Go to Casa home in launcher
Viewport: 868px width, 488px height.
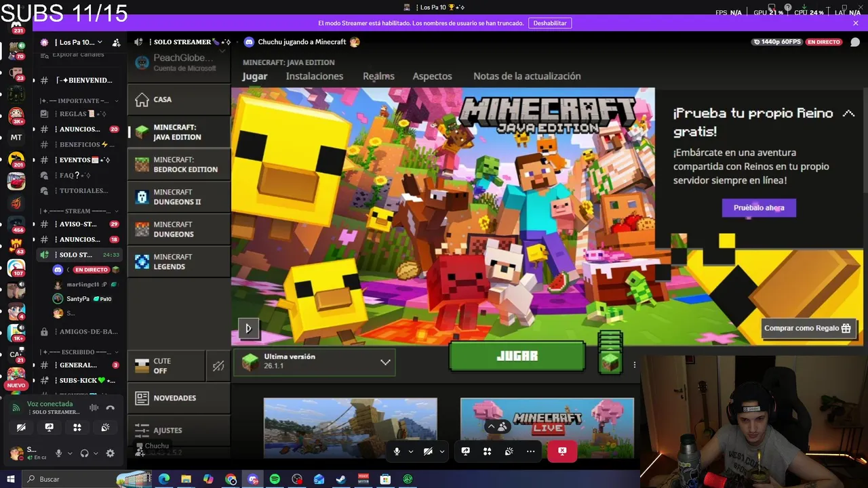(x=179, y=100)
